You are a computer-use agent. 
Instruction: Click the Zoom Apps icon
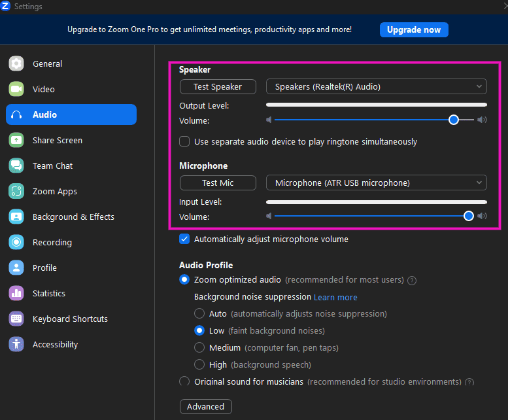point(16,191)
